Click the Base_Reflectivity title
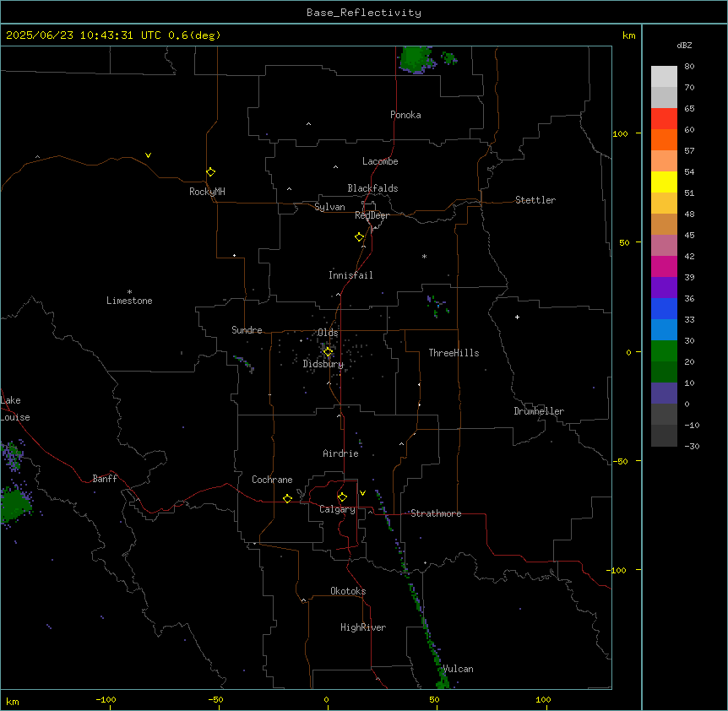The height and width of the screenshot is (711, 728). pos(364,13)
